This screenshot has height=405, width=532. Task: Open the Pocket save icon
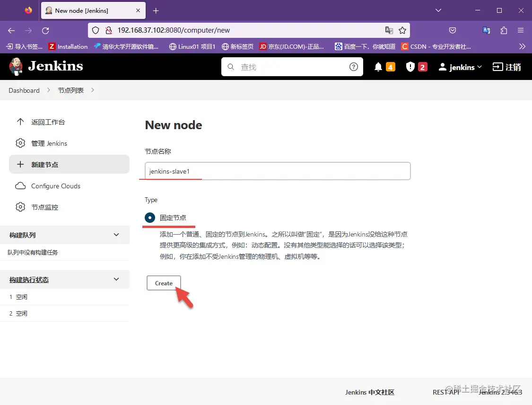[x=452, y=30]
